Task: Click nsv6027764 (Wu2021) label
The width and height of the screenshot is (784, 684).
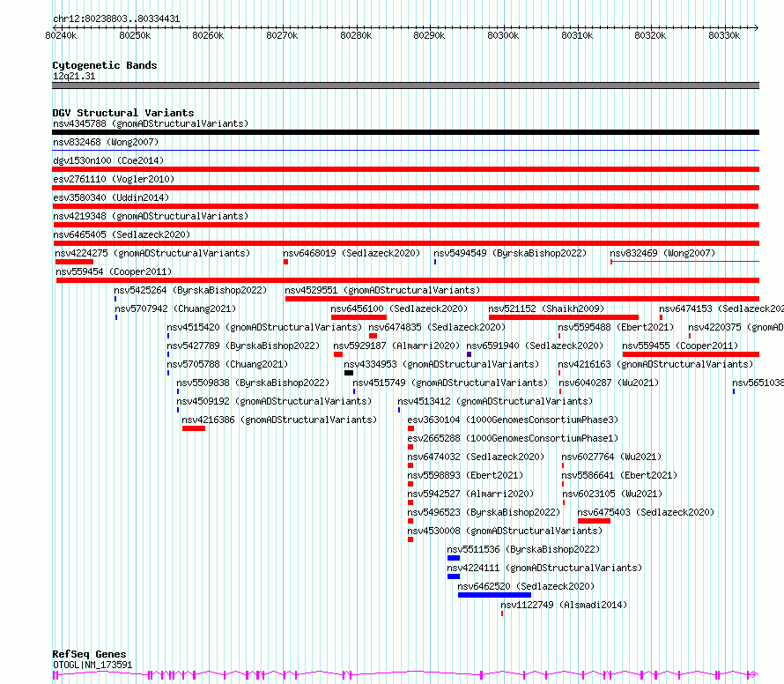Action: point(611,457)
